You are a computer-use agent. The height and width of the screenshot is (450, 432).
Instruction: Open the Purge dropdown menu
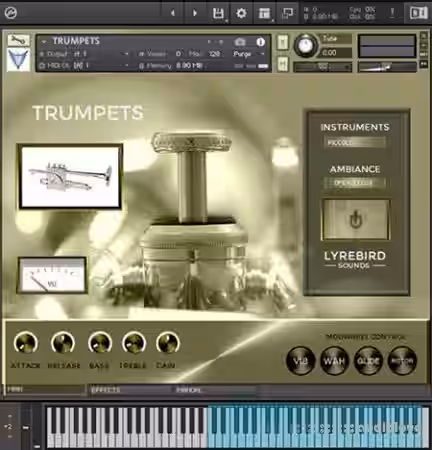248,54
